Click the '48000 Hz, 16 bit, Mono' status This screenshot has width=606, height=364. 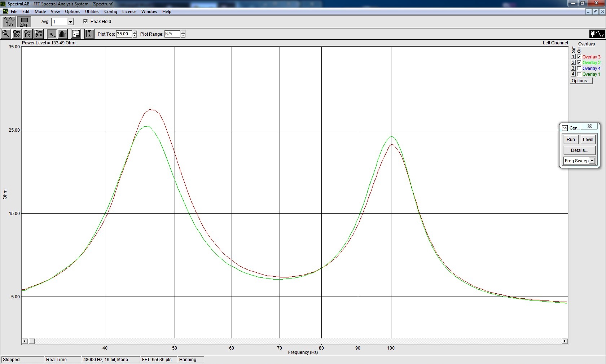coord(110,360)
